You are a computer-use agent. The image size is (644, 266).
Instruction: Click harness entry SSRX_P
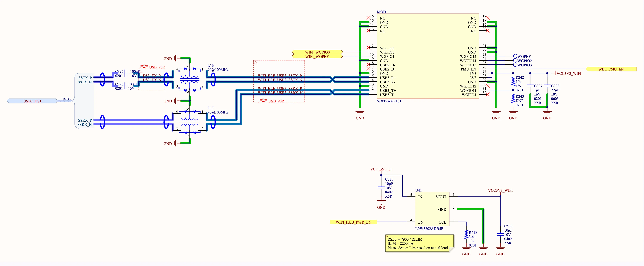pos(85,120)
